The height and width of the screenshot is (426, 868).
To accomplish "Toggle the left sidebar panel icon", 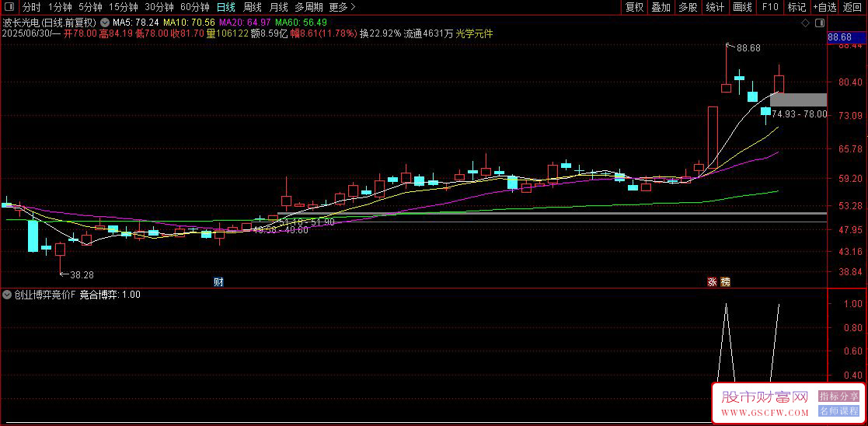I will coord(11,7).
